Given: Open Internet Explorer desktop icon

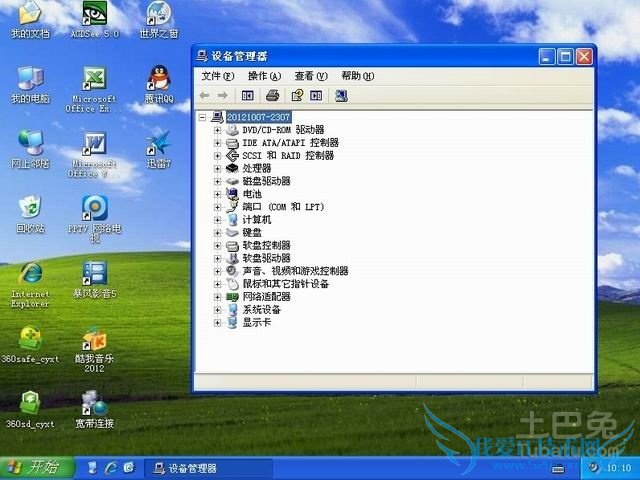Looking at the screenshot, I should (x=30, y=284).
